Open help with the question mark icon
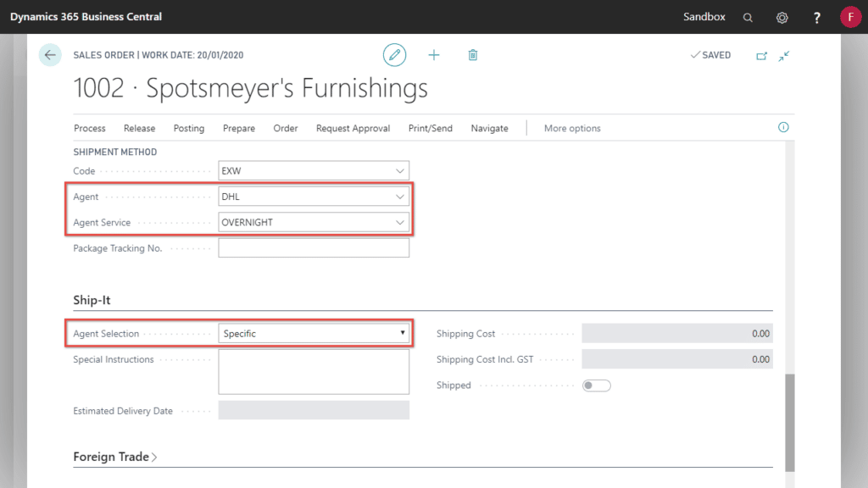868x488 pixels. (x=815, y=16)
